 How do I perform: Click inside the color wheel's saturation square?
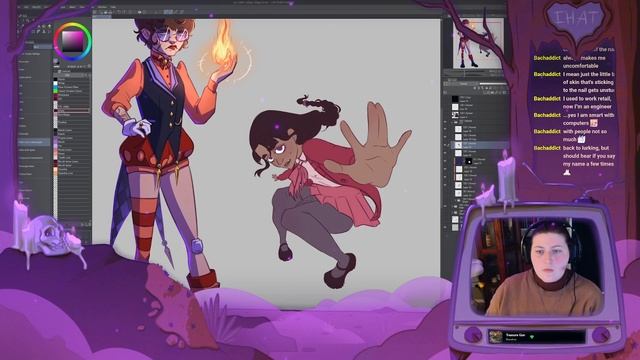pyautogui.click(x=72, y=41)
